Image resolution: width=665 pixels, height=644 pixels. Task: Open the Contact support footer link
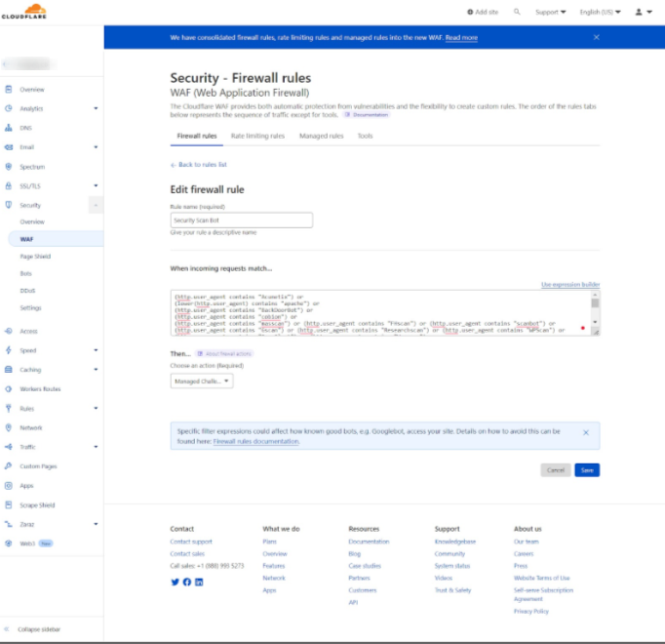pos(191,542)
